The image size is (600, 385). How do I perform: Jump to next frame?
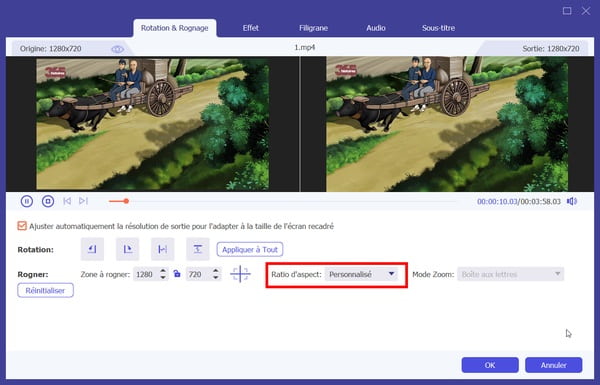(x=83, y=201)
